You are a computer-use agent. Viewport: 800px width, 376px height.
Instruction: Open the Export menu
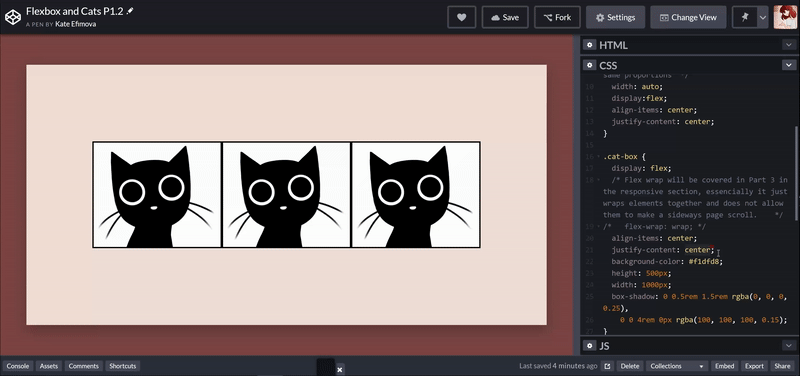point(754,366)
